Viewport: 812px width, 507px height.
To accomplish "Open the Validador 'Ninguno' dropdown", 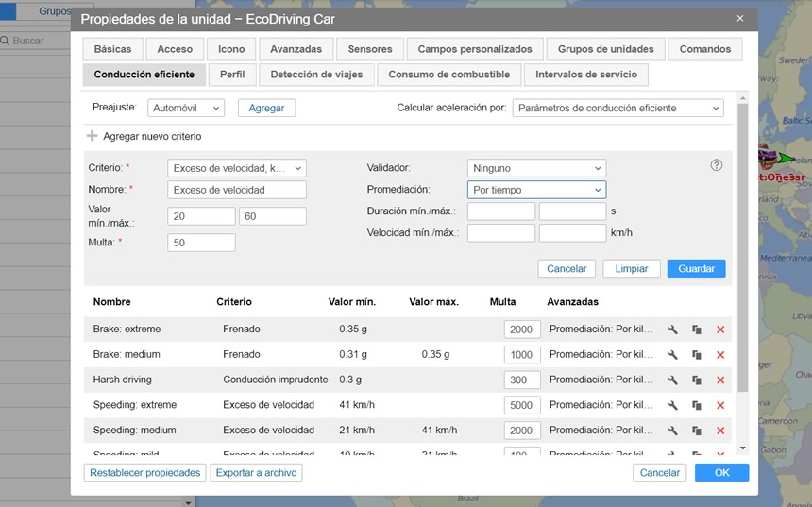I will [535, 168].
